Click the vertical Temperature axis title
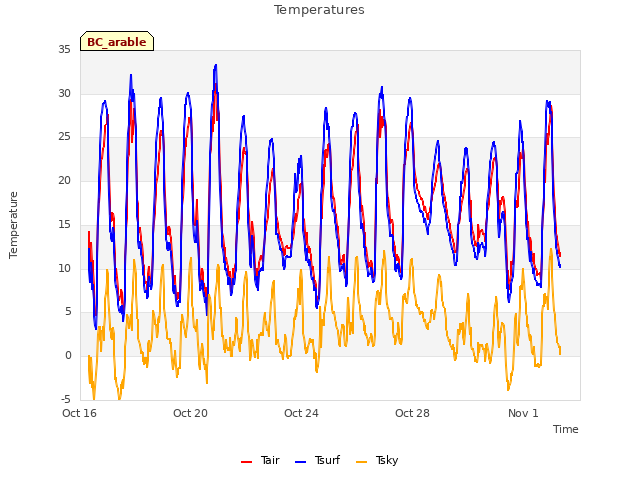The width and height of the screenshot is (640, 480). point(13,225)
